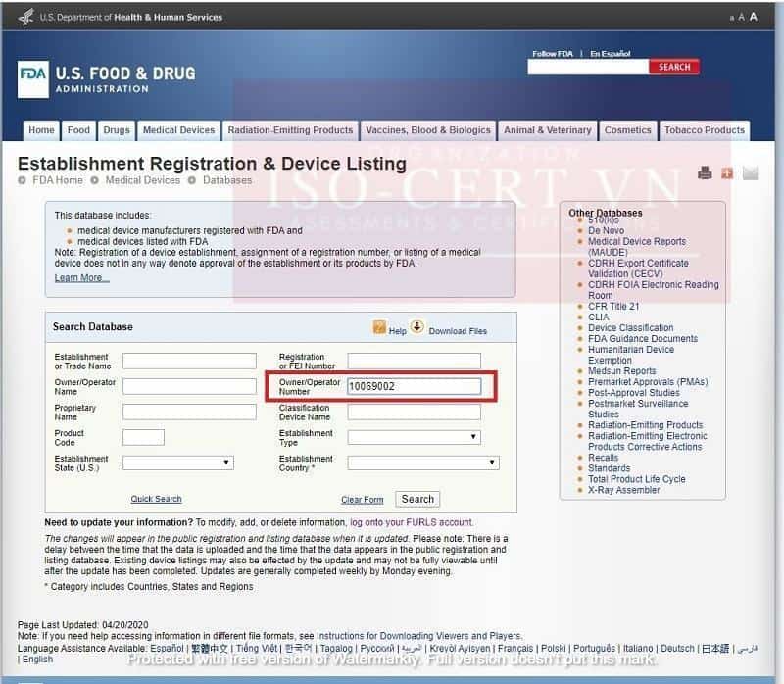Click the En Español link
The image size is (784, 684).
coord(610,54)
